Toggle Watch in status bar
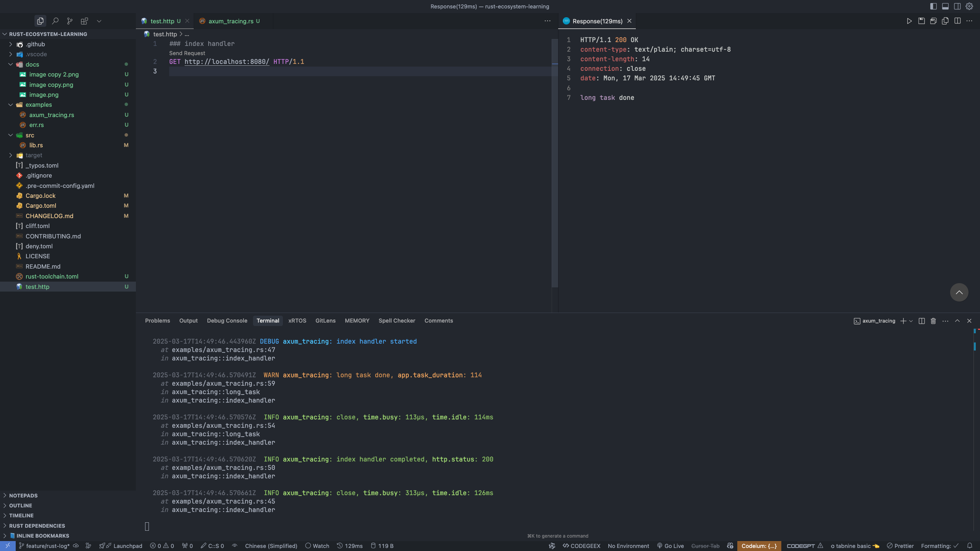980x551 pixels. (317, 546)
